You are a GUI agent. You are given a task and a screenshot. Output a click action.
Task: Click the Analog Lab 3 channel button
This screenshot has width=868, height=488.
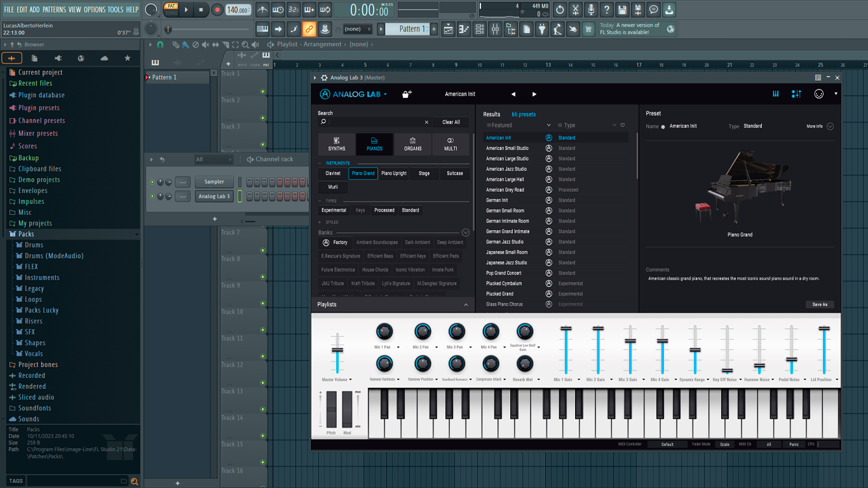214,196
